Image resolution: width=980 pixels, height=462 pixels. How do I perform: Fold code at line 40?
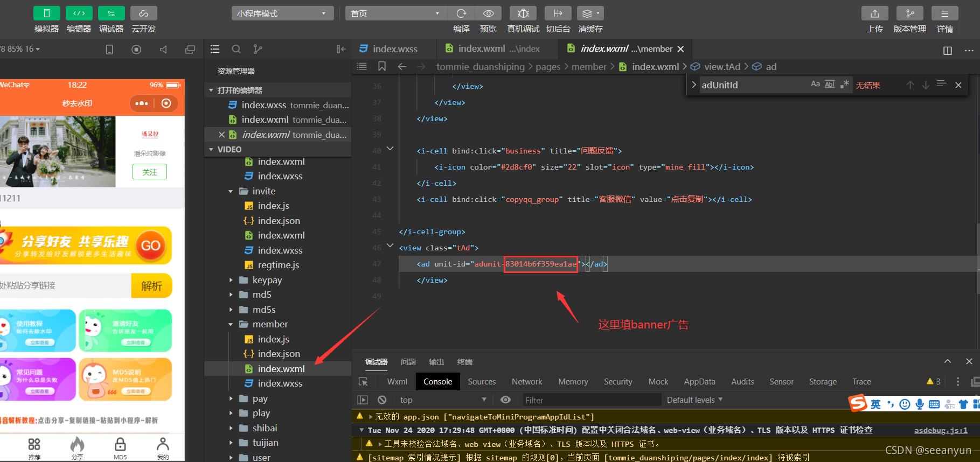[x=390, y=149]
